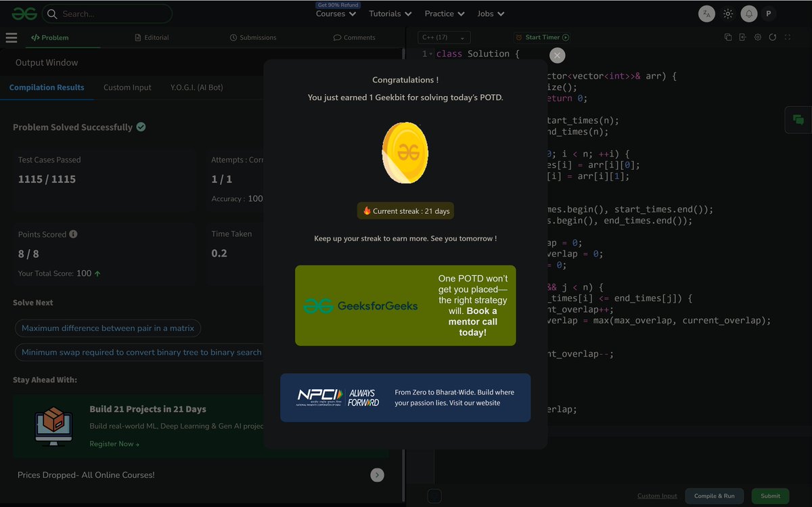
Task: Click the green check next to Problem Solved
Action: click(141, 127)
